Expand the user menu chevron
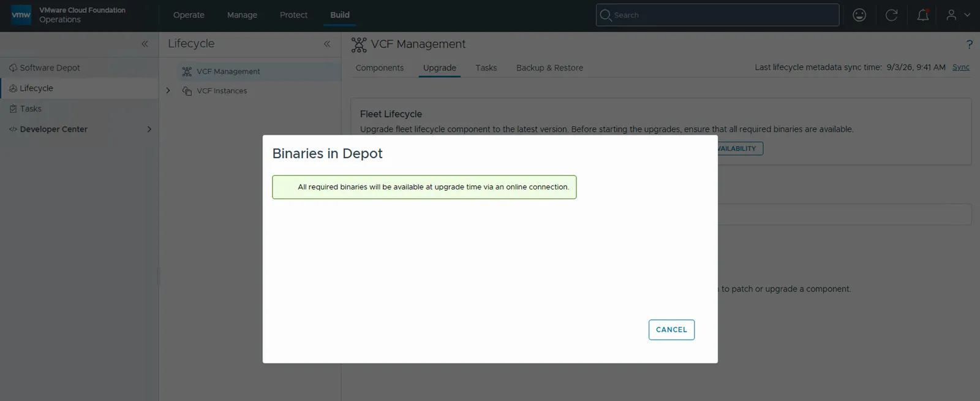Viewport: 980px width, 401px height. coord(967,15)
